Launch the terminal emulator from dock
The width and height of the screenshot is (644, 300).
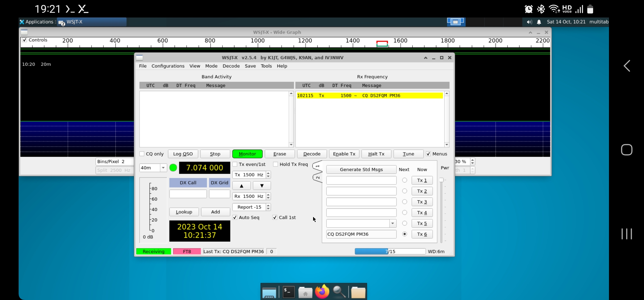point(288,292)
